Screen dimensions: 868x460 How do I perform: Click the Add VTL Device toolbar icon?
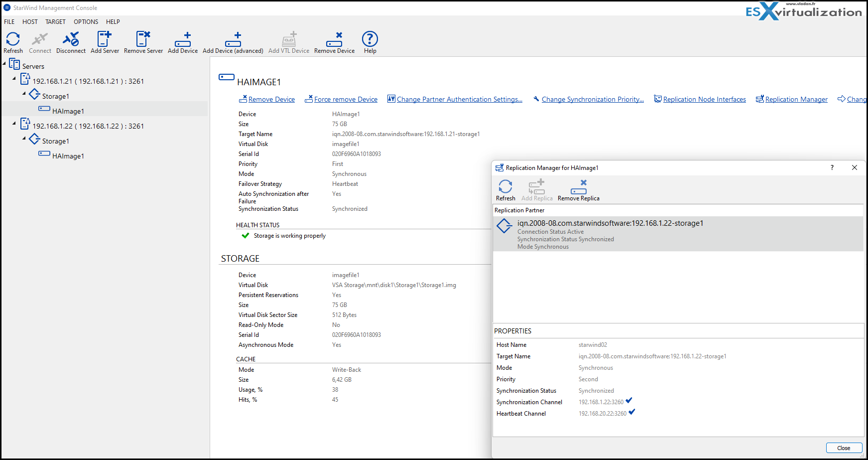(289, 39)
